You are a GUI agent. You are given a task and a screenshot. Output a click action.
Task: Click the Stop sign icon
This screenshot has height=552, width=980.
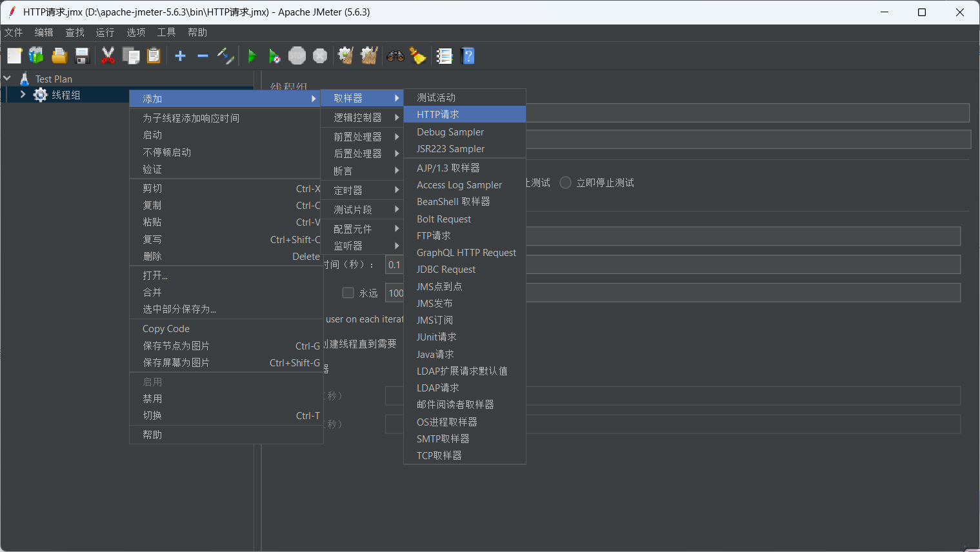[297, 56]
